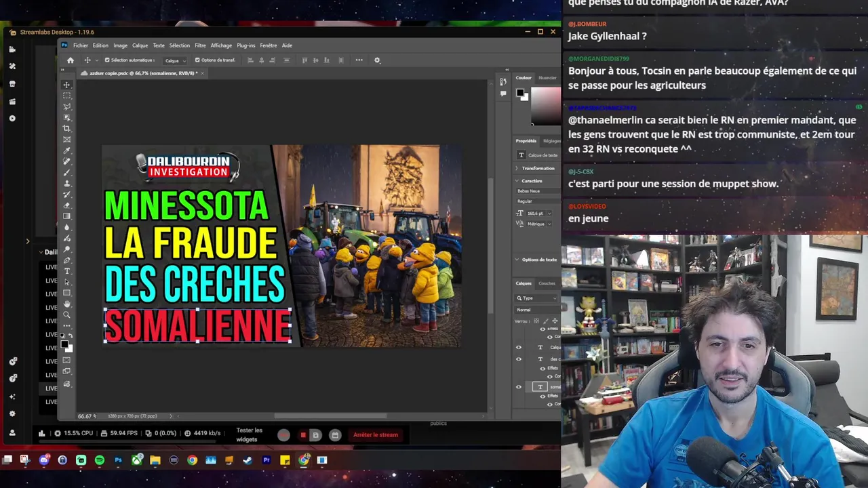Viewport: 868px width, 488px height.
Task: Select the Crop tool
Action: (x=66, y=128)
